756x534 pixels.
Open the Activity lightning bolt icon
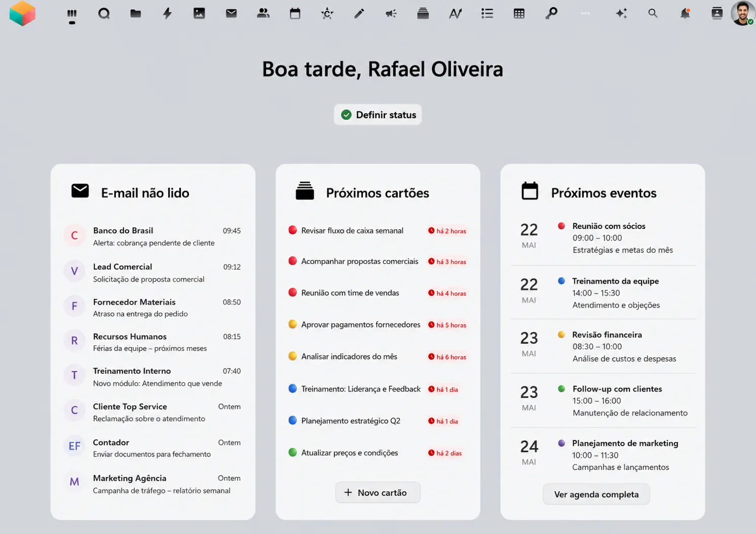[167, 14]
